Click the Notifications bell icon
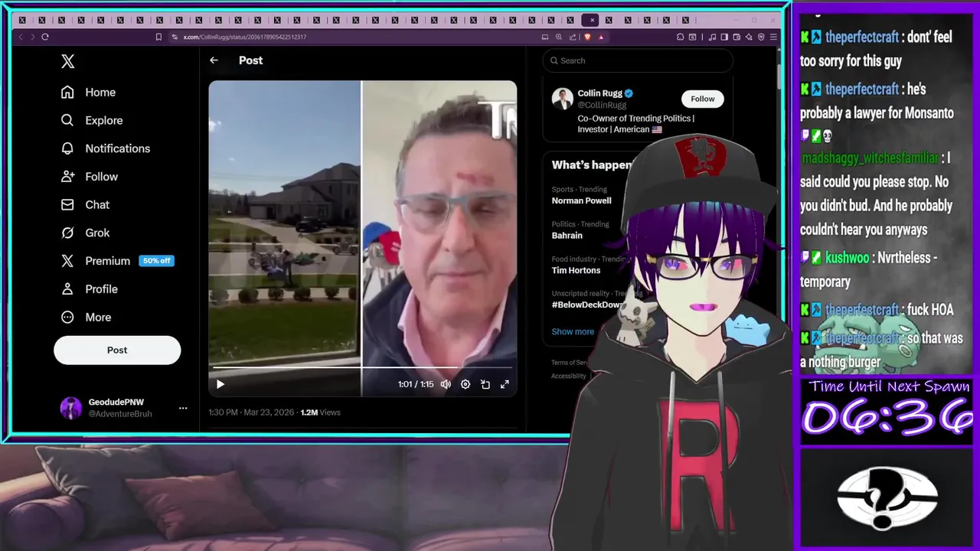 pos(67,148)
